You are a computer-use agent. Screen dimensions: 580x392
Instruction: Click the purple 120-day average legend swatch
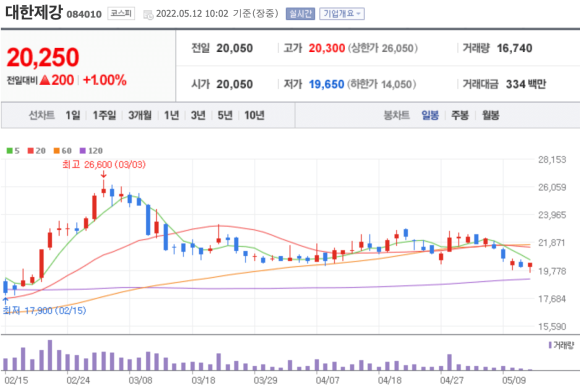pos(83,151)
